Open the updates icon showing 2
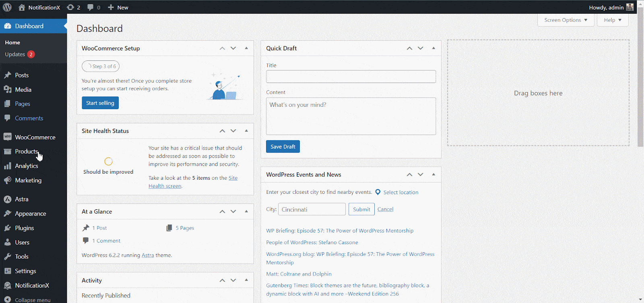This screenshot has width=644, height=303. point(70,7)
